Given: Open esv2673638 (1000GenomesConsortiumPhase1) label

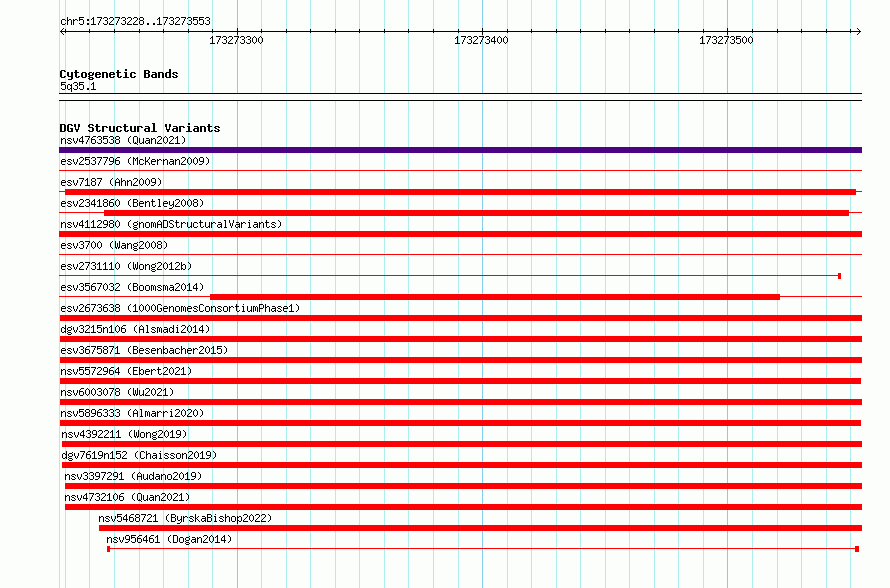Looking at the screenshot, I should 180,308.
